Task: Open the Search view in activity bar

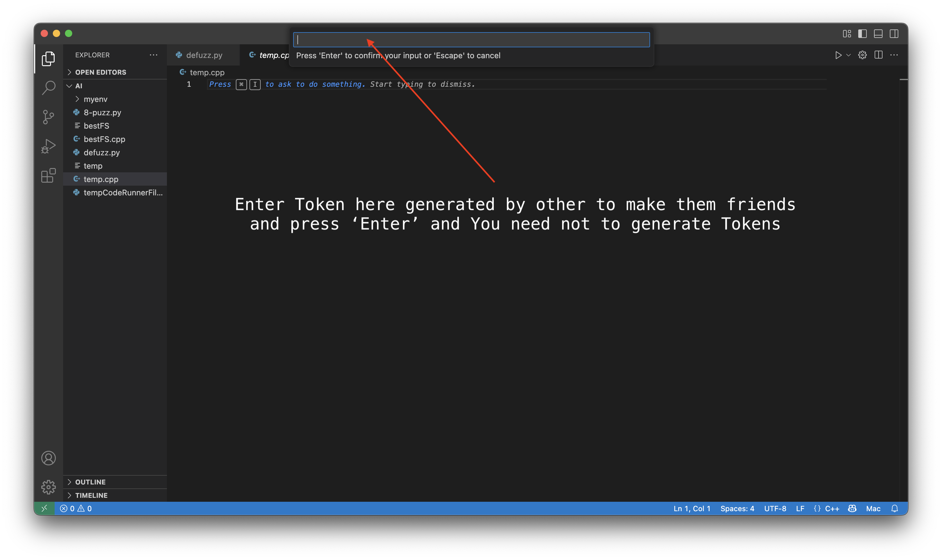Action: click(48, 88)
